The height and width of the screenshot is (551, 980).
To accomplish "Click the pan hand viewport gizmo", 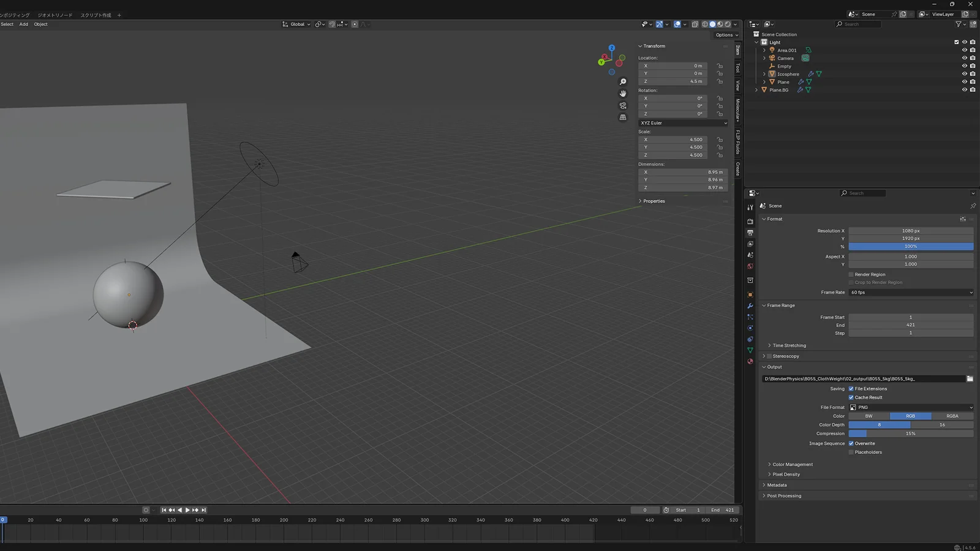I will pyautogui.click(x=623, y=94).
